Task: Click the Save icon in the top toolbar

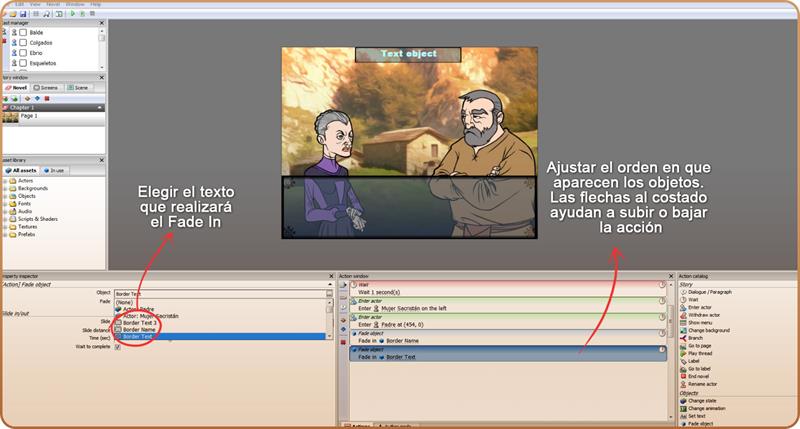Action: (x=22, y=14)
